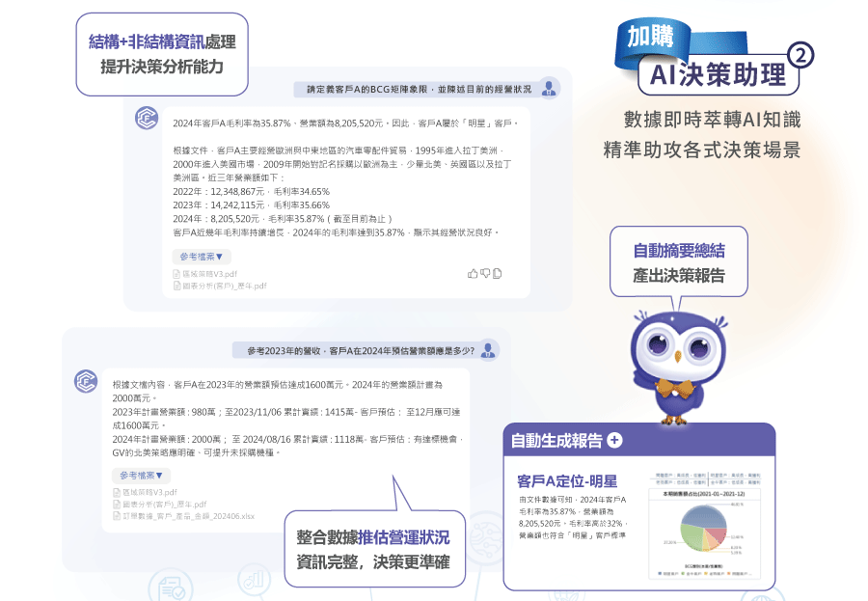The width and height of the screenshot is (868, 601).
Task: Expand 參考檔案 dropdown in second answer
Action: tap(141, 476)
